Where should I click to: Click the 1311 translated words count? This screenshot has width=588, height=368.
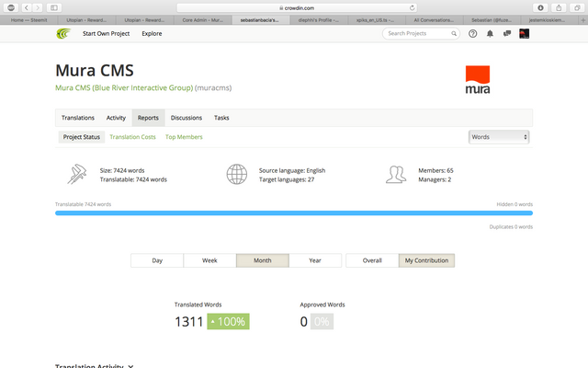coord(188,322)
